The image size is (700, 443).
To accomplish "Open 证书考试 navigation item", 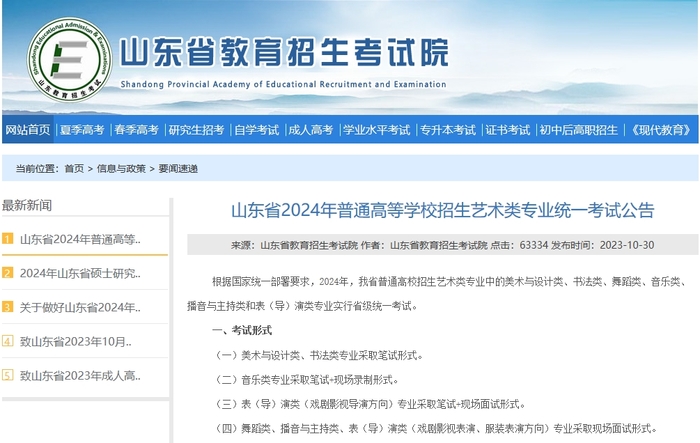I will (x=508, y=130).
